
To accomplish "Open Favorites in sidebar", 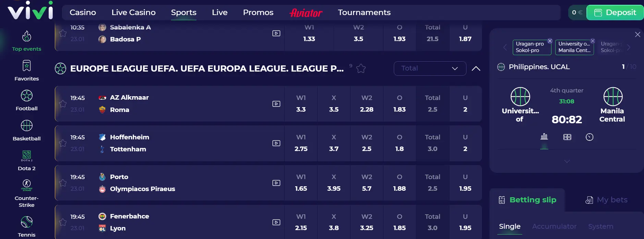I will [27, 71].
